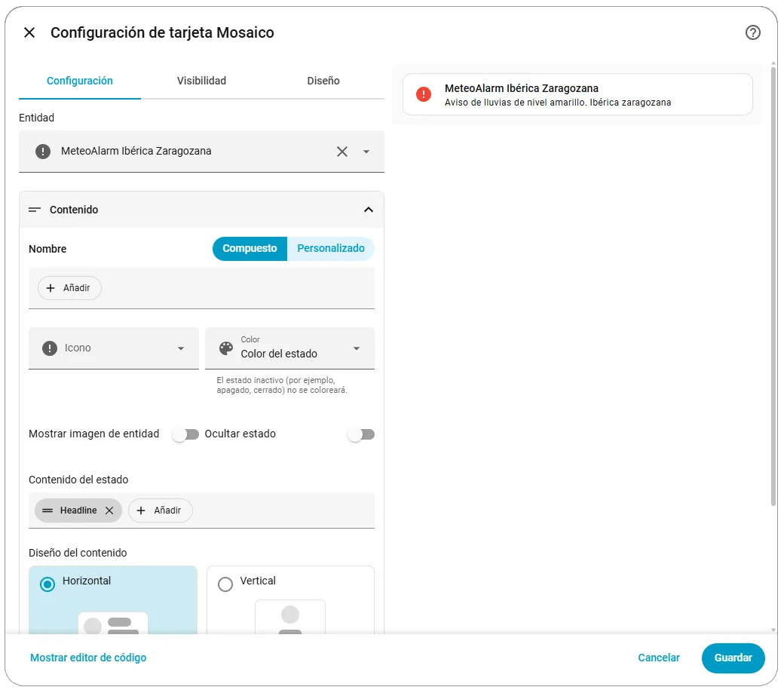Viewport: 784px width, 690px height.
Task: Toggle the Ocultar estado switch
Action: tap(361, 434)
